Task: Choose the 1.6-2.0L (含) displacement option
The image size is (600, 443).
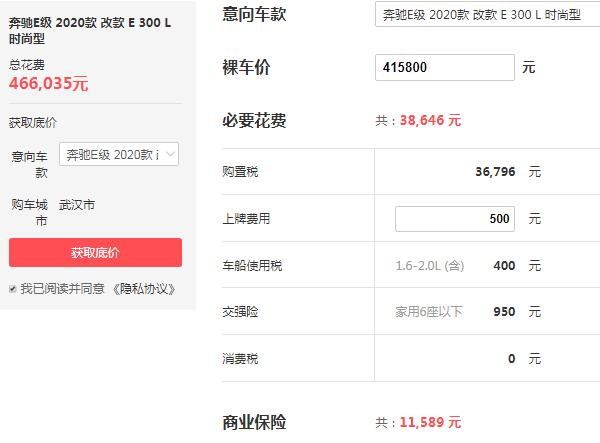Action: [429, 265]
